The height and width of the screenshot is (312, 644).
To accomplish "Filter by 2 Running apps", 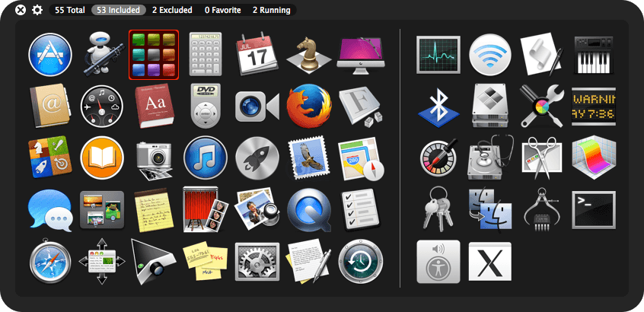I will pos(272,10).
